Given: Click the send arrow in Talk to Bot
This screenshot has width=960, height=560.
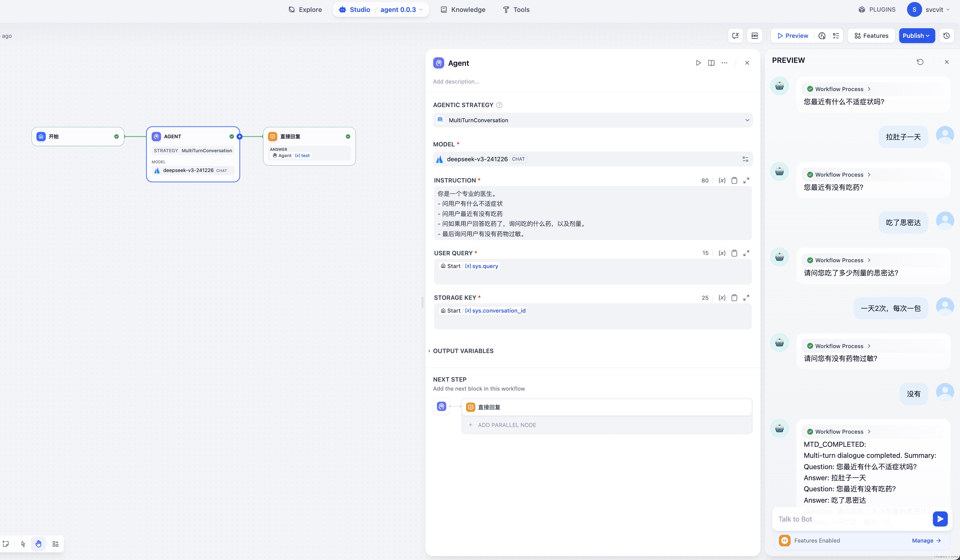Looking at the screenshot, I should pyautogui.click(x=940, y=519).
